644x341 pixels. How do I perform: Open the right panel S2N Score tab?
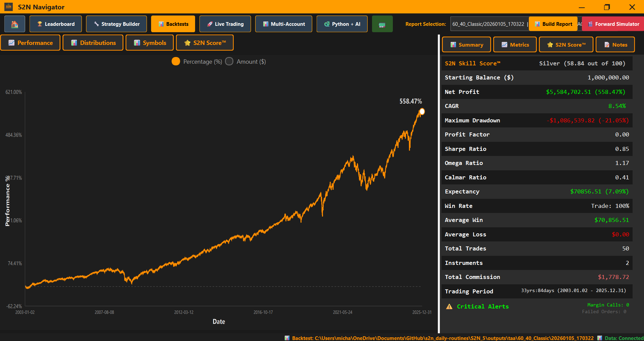566,45
